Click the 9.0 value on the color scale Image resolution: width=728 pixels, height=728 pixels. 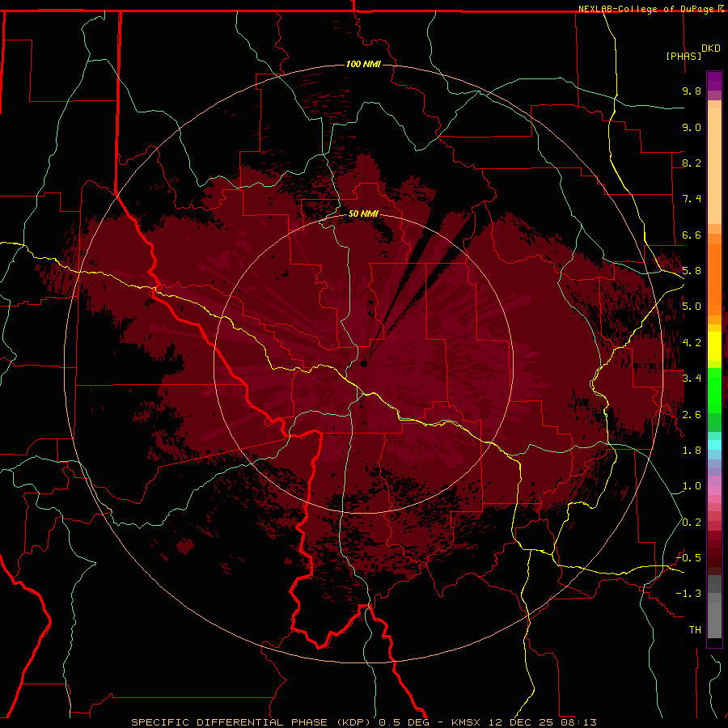click(692, 127)
